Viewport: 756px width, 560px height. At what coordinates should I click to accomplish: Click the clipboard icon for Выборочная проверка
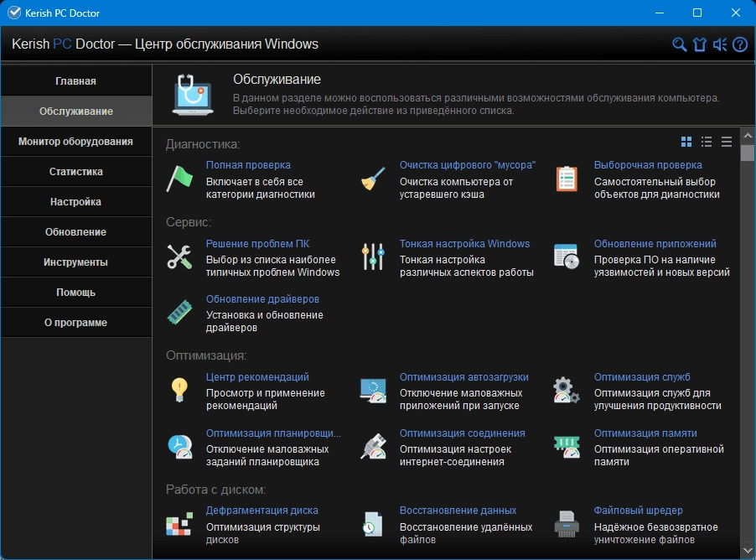567,179
